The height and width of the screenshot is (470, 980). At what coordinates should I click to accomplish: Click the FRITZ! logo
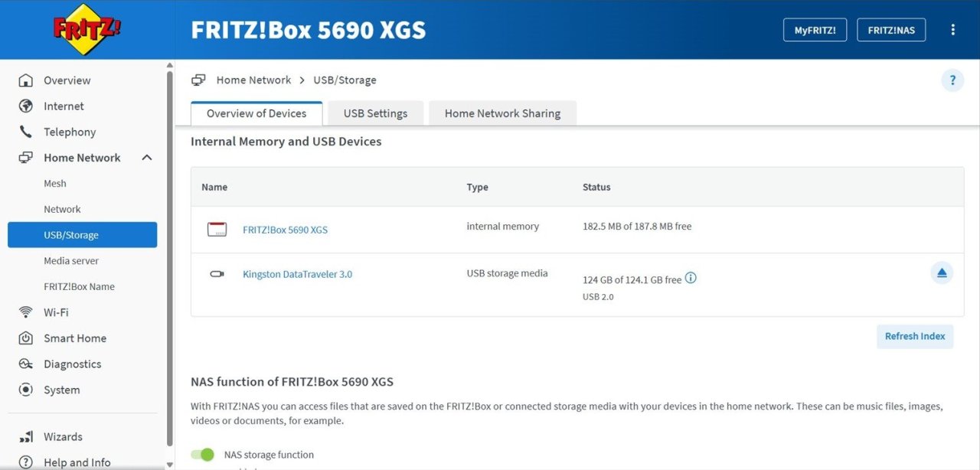[x=87, y=29]
